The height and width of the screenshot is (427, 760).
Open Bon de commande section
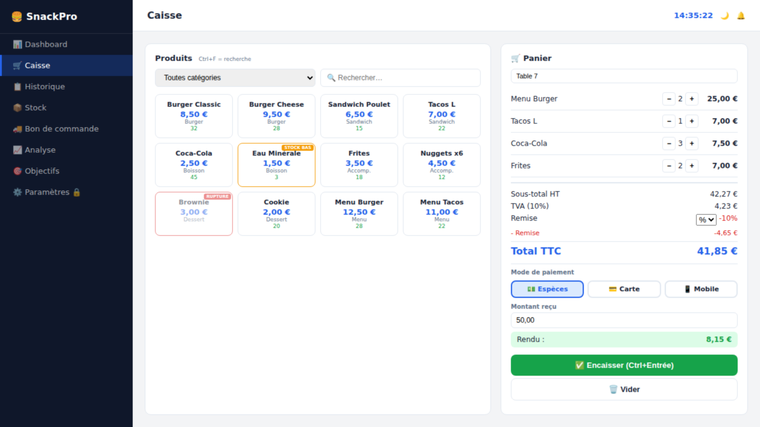(x=61, y=129)
